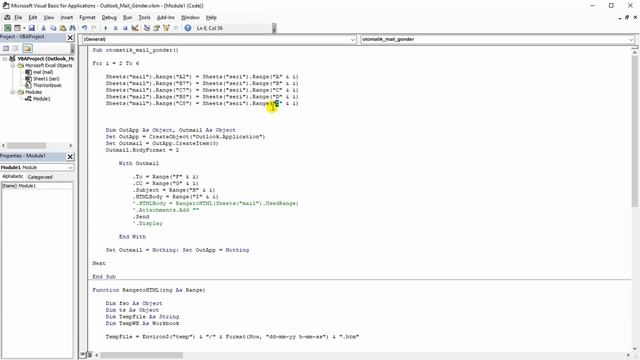Screen dimensions: 640x360
Task: Click the code editor vertical scrollbar thumb
Action: 635,131
